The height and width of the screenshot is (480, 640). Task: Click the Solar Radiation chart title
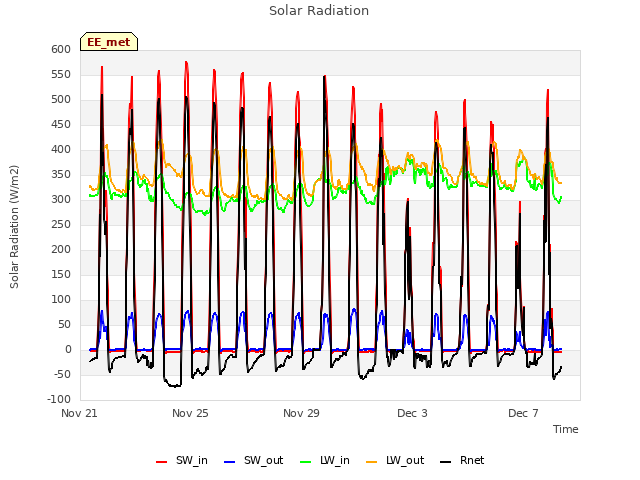319,11
